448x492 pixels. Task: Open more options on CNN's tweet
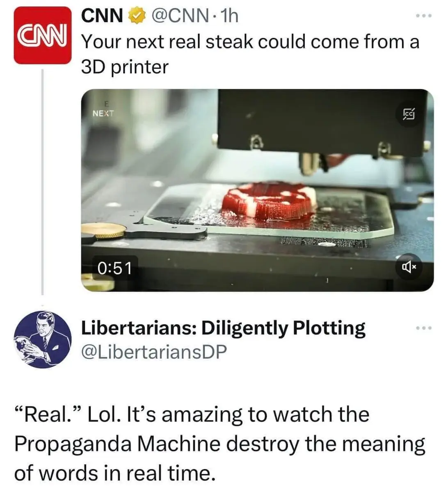[424, 16]
